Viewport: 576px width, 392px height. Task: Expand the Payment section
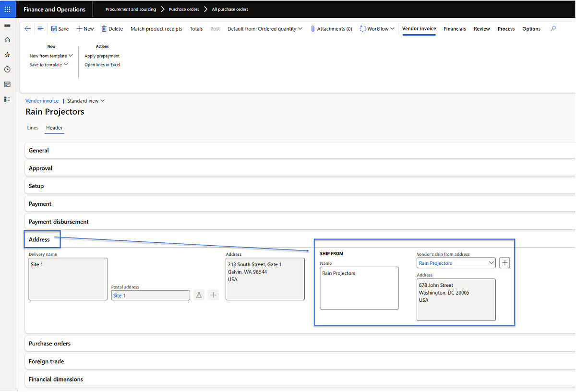click(300, 204)
